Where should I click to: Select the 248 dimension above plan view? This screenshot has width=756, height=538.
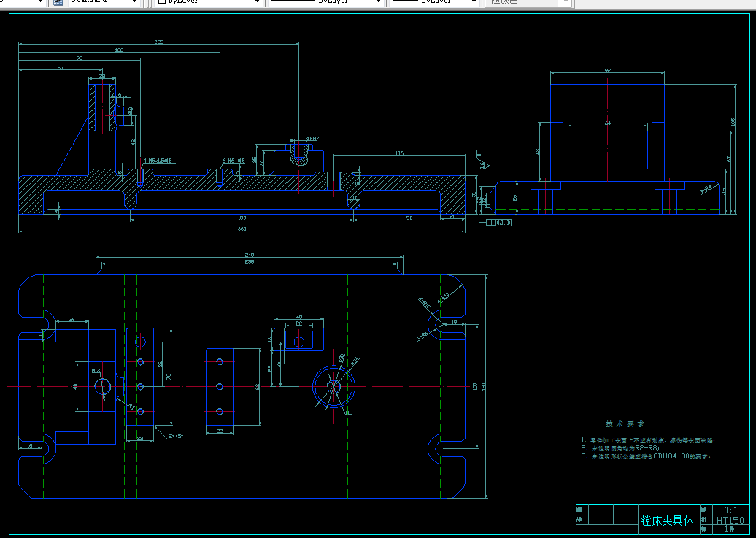(x=250, y=255)
